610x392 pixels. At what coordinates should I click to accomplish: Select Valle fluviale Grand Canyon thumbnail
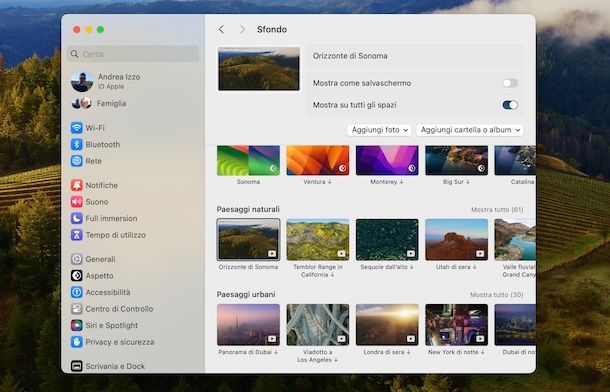point(515,240)
